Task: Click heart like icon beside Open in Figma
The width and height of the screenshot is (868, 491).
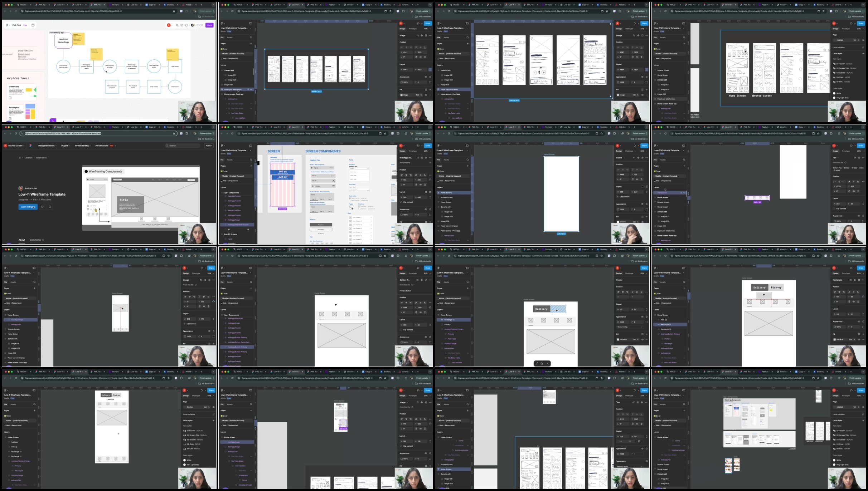Action: [42, 207]
